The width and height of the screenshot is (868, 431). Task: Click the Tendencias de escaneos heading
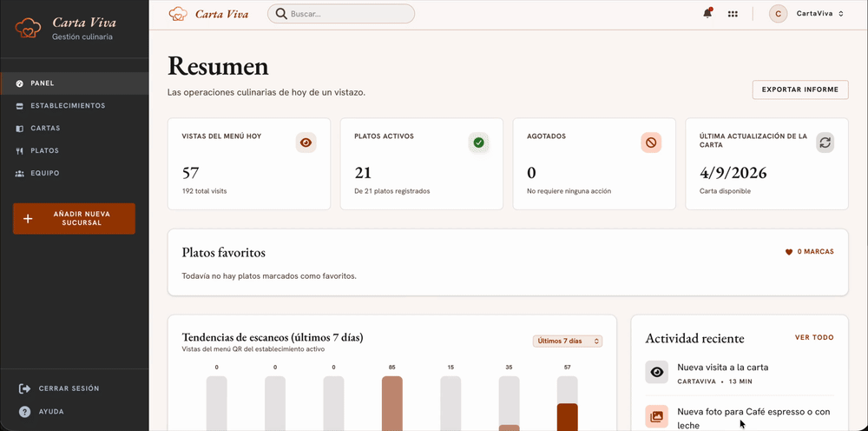tap(273, 337)
